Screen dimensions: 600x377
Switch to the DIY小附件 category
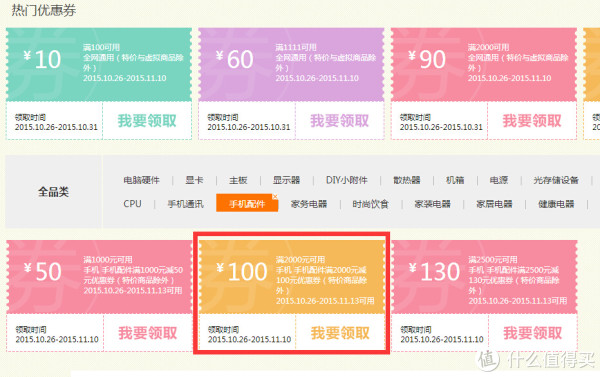coord(347,180)
